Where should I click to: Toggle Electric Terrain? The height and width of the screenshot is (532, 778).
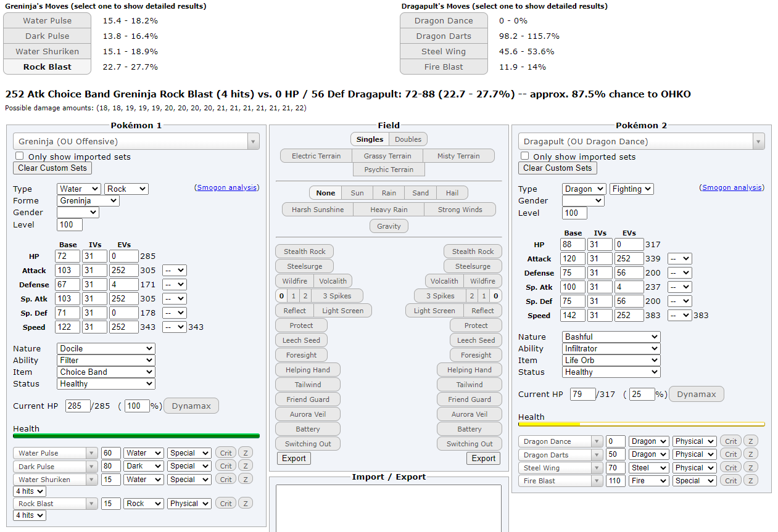tap(316, 156)
